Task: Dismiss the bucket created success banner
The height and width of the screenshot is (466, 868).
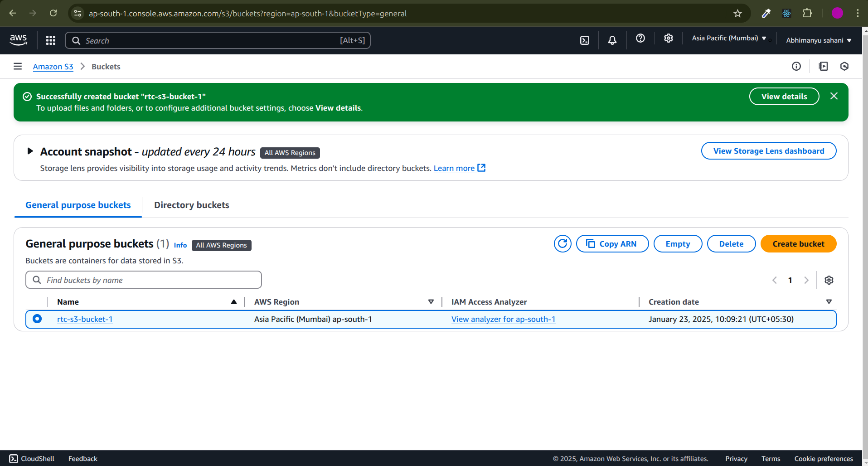Action: (834, 96)
